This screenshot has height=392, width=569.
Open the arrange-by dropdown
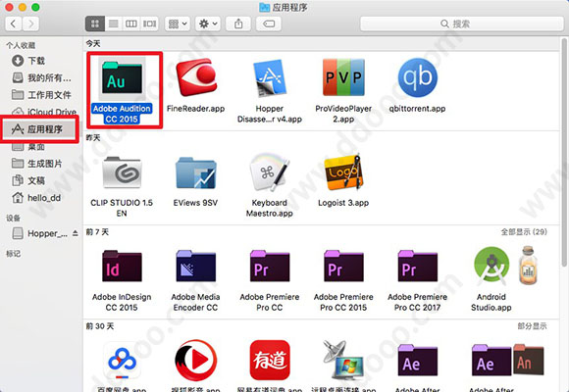tap(178, 24)
